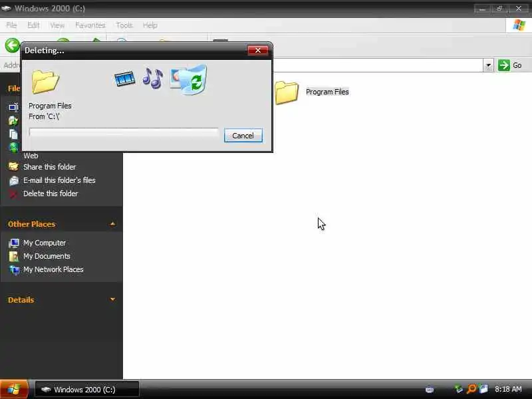This screenshot has height=399, width=532.
Task: Click the Publish to Web globe icon
Action: pos(13,148)
